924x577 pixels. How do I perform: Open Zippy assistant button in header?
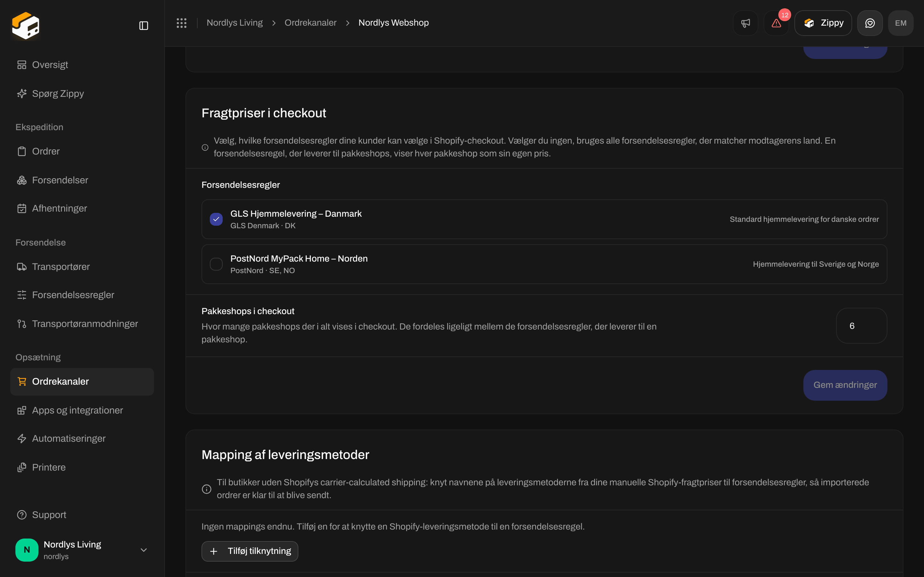[x=823, y=23]
